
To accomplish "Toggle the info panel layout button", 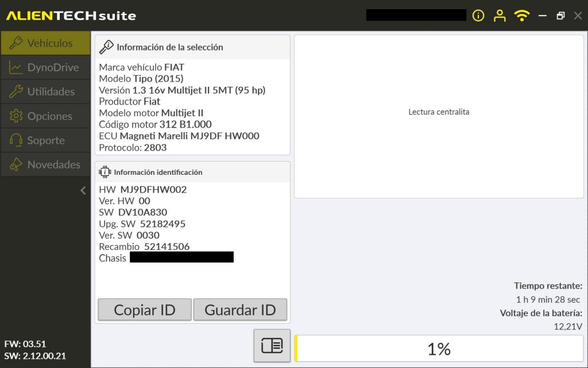I will (x=272, y=346).
